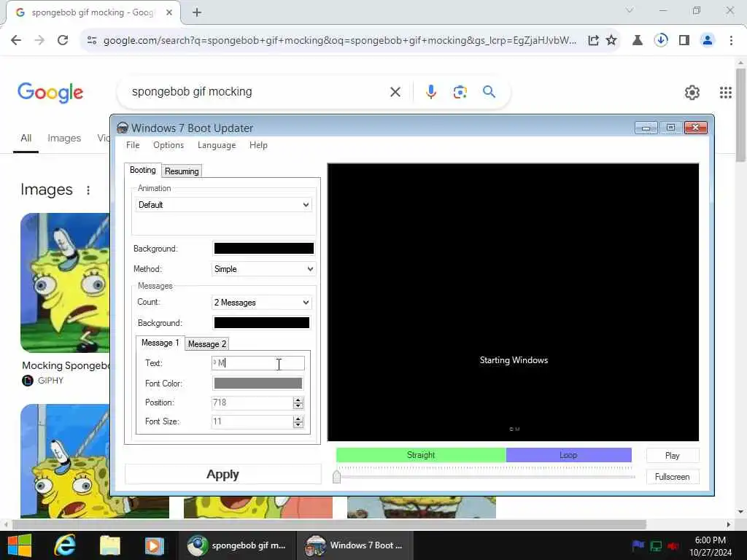
Task: Switch to the Resuming tab
Action: tap(182, 171)
